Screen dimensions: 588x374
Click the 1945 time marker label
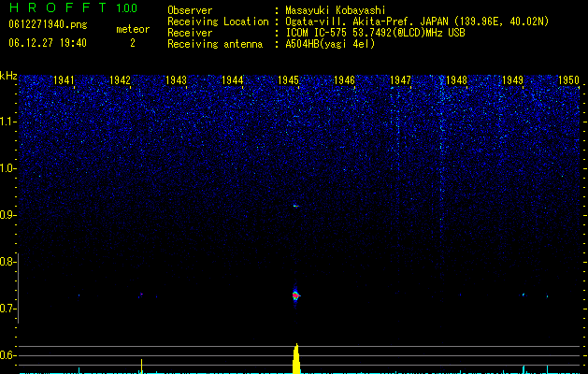pos(288,80)
